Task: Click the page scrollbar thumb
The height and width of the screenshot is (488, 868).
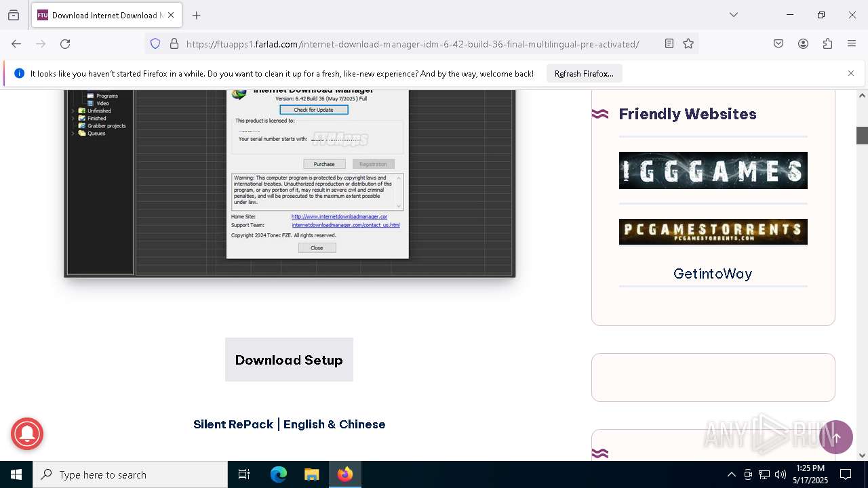Action: [862, 135]
